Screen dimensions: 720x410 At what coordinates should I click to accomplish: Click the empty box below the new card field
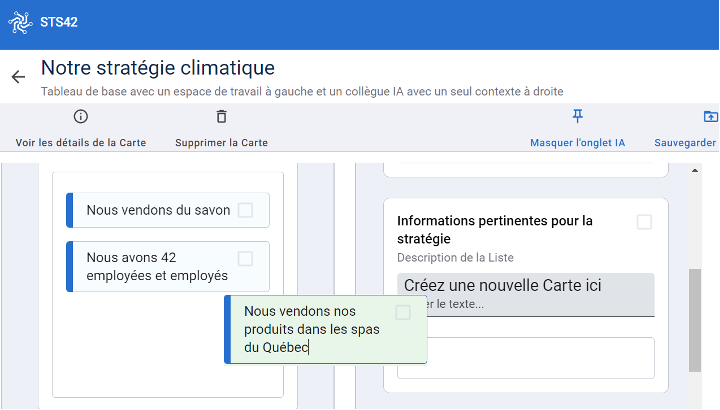click(x=525, y=358)
